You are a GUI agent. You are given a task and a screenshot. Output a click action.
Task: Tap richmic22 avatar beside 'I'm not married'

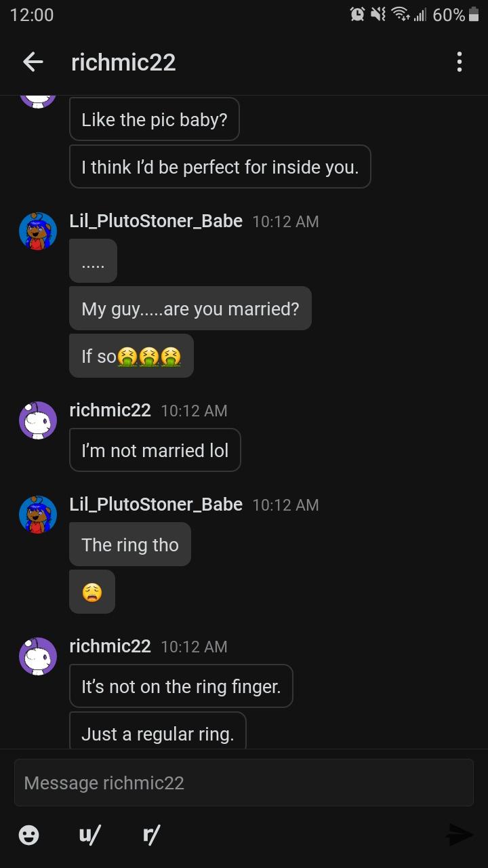point(38,420)
